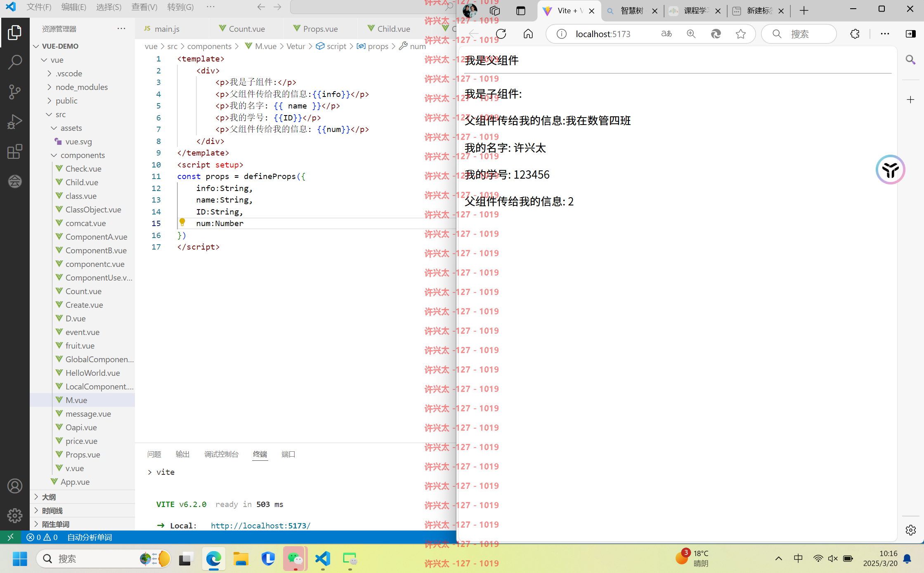Open the Manage gear in VS Code
Image resolution: width=924 pixels, height=573 pixels.
(14, 515)
